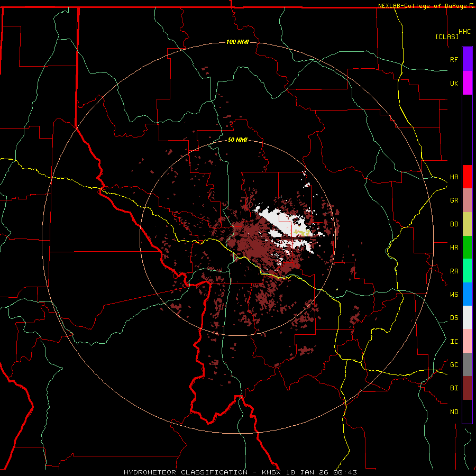The width and height of the screenshot is (476, 476).
Task: Click the BD legend label
Action: 454,224
